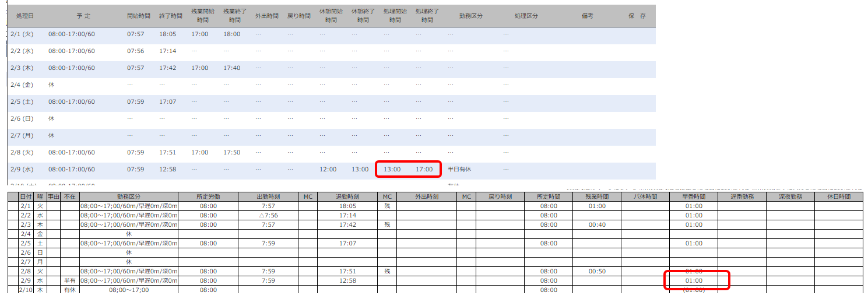Click the 休日時間 column header
The height and width of the screenshot is (306, 868).
pos(838,197)
